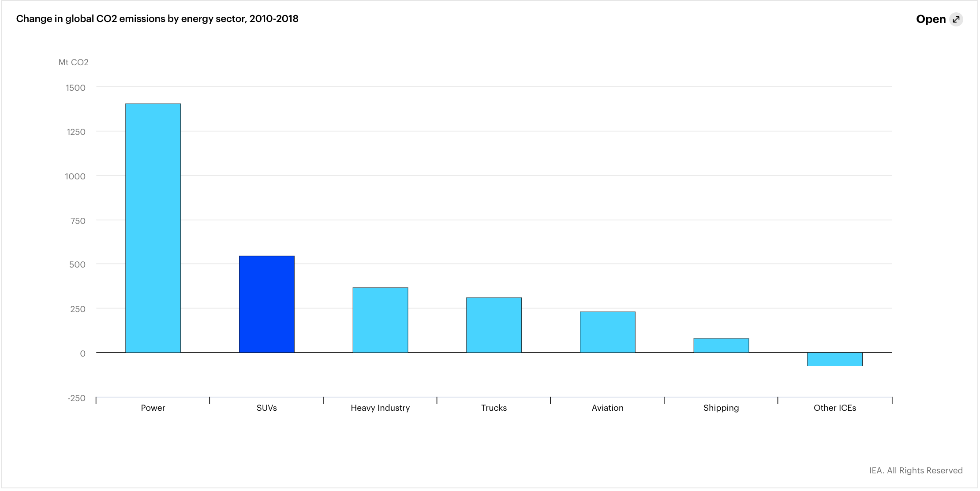Click the IEA All Rights Reserved text
This screenshot has width=980, height=491.
[916, 470]
